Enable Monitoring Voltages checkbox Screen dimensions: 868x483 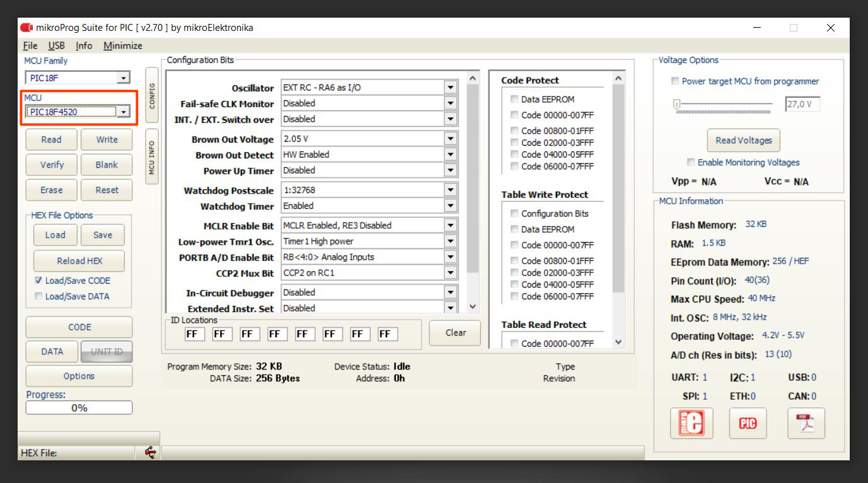(x=692, y=162)
